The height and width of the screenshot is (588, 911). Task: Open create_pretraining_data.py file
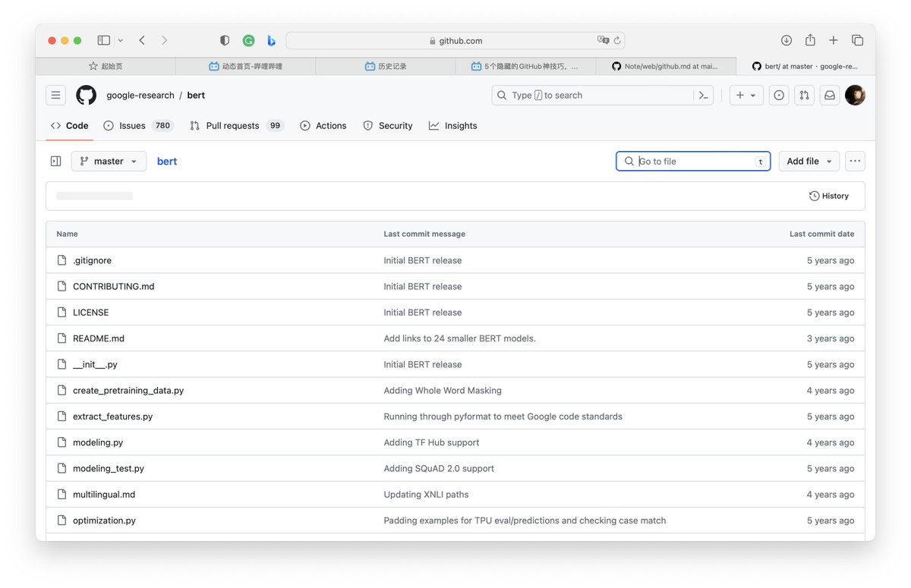(128, 391)
